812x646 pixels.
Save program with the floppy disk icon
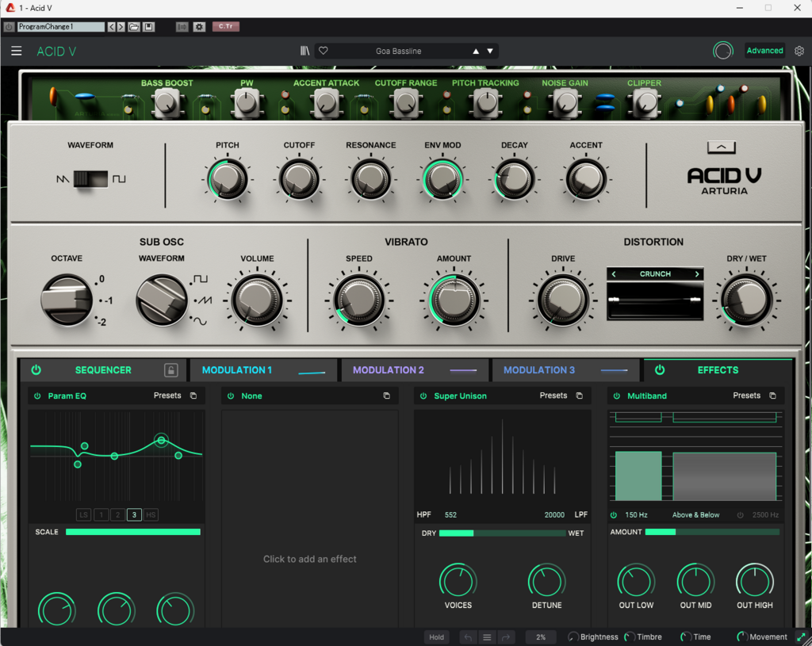(x=148, y=26)
